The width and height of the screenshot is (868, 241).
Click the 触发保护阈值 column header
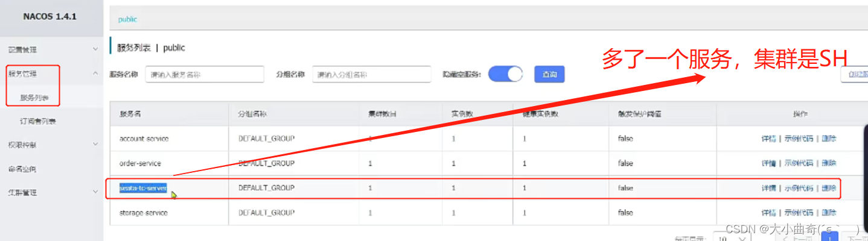click(x=640, y=114)
